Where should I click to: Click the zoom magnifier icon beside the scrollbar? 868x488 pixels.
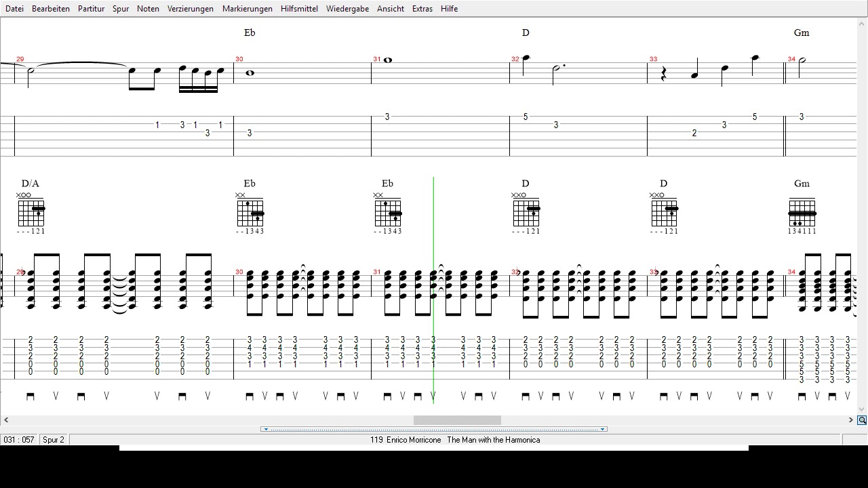click(x=862, y=420)
